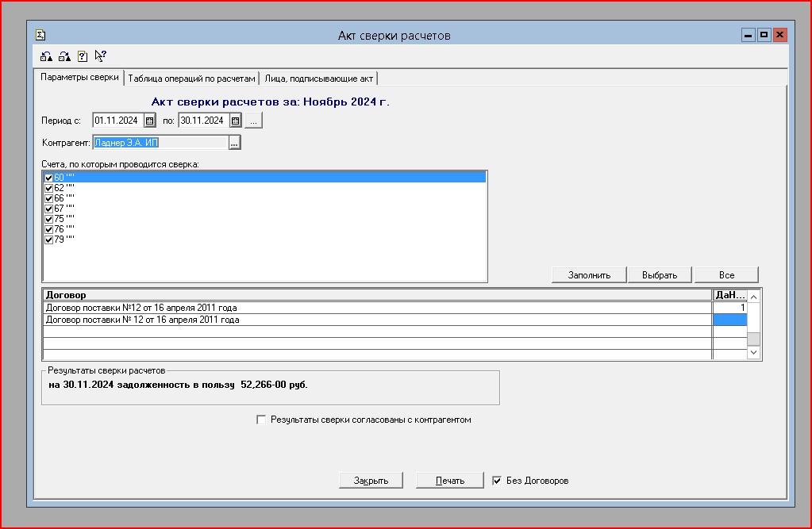Enable 'Результаты сверки согласованы с контрагентом' checkbox
The image size is (812, 529).
coord(261,420)
